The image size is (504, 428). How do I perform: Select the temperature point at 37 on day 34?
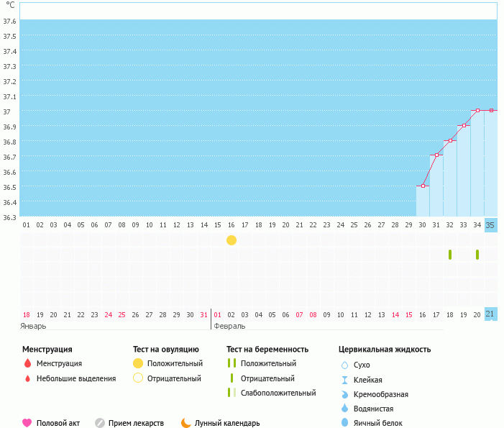point(477,111)
